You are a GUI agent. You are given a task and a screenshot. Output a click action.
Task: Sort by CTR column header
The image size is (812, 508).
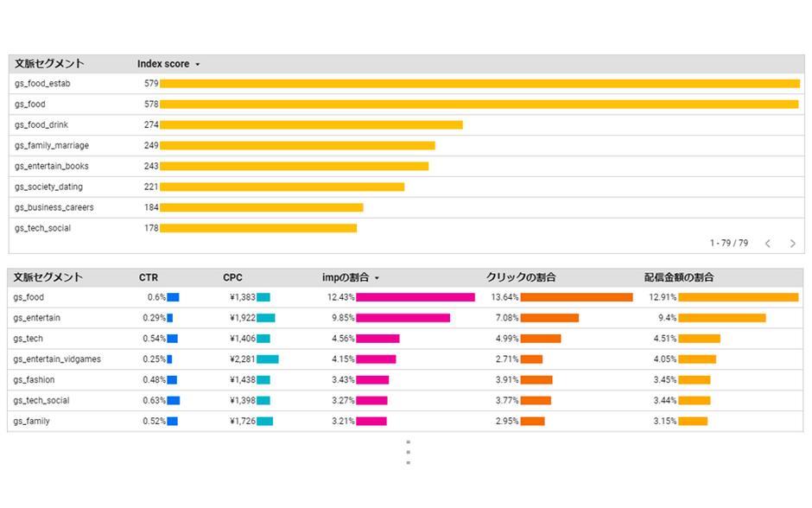[148, 277]
